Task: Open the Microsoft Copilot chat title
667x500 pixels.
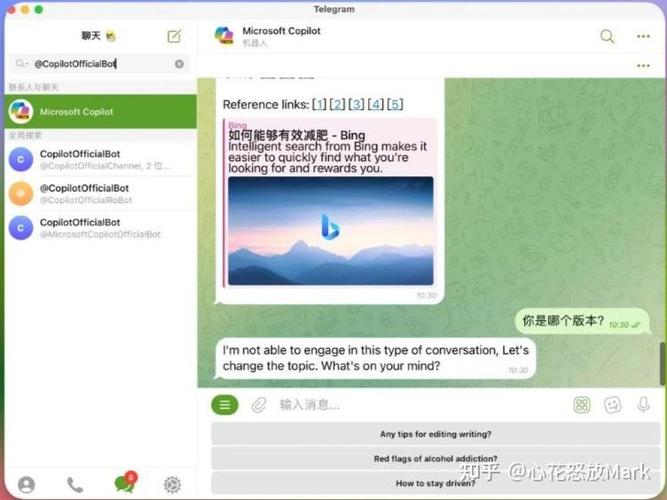Action: [x=281, y=31]
